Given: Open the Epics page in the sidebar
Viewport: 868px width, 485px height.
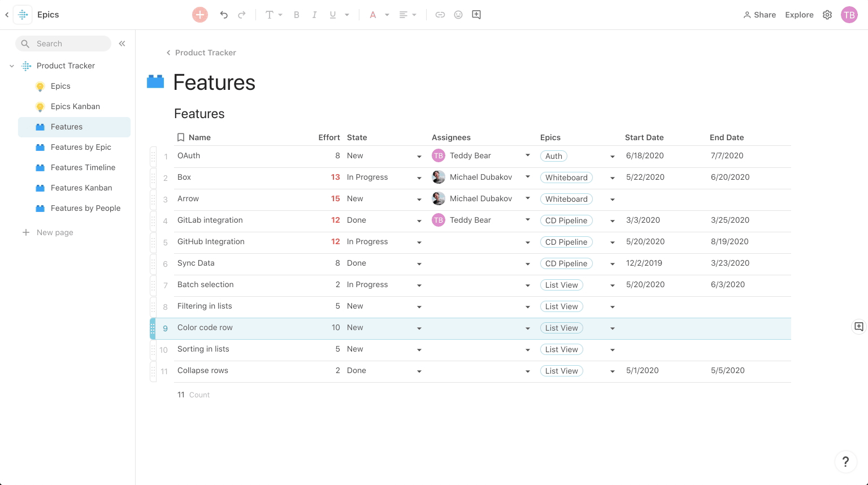Looking at the screenshot, I should tap(60, 86).
